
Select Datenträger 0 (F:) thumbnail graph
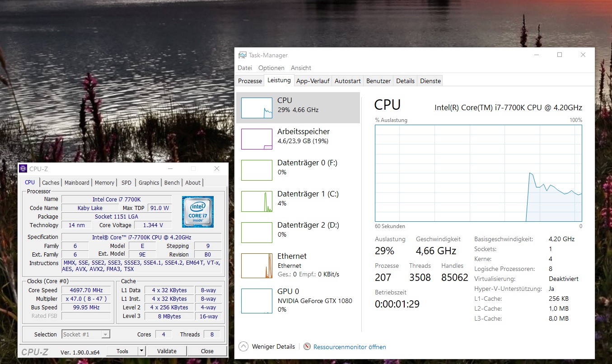point(257,170)
